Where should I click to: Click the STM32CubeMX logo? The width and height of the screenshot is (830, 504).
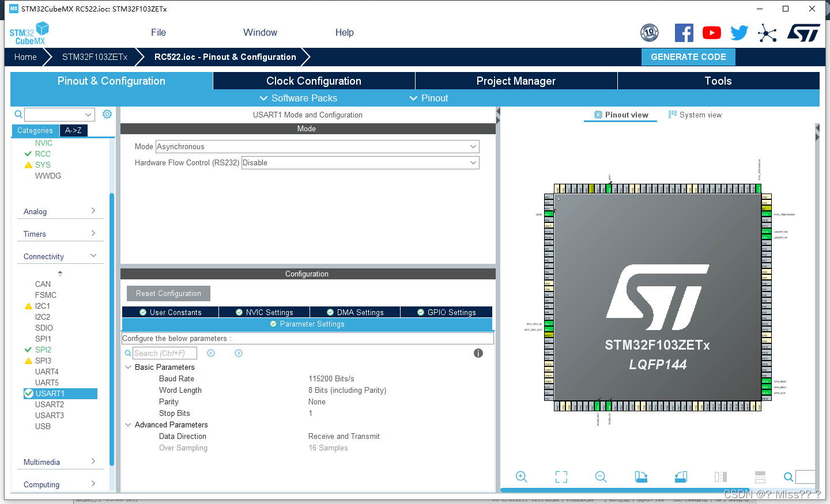click(x=29, y=33)
